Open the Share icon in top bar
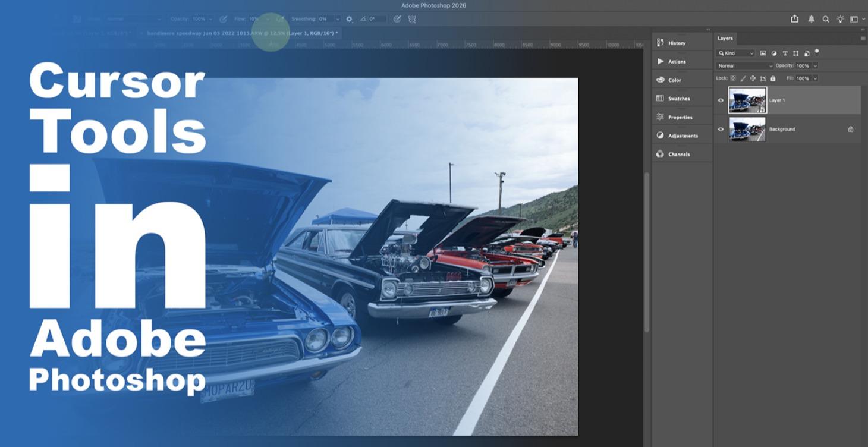The width and height of the screenshot is (868, 447). [x=794, y=19]
